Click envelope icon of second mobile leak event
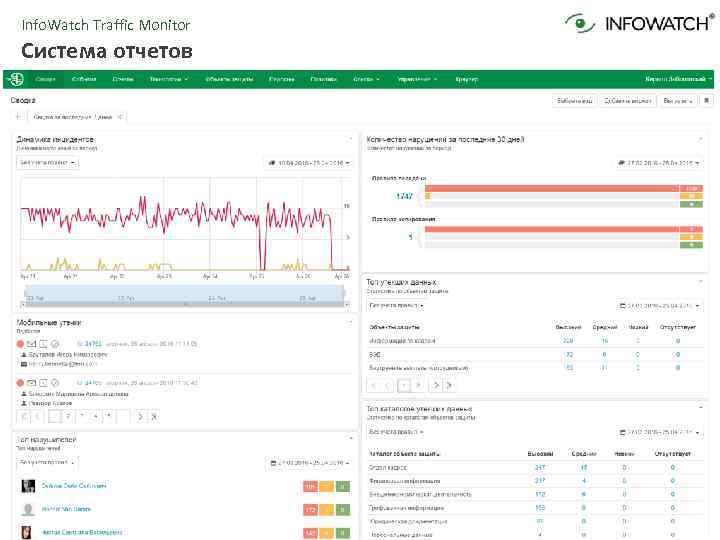 pos(31,382)
